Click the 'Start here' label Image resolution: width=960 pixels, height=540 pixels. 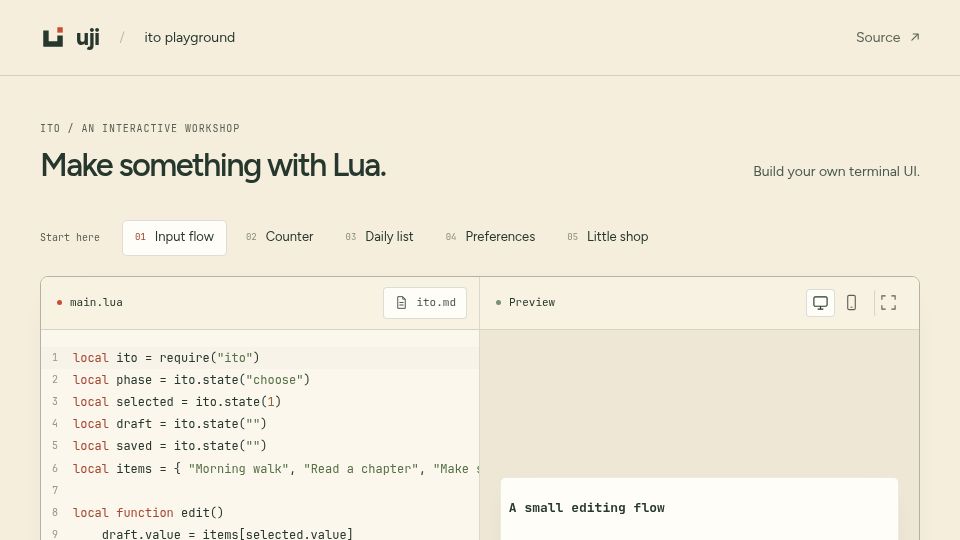(70, 238)
